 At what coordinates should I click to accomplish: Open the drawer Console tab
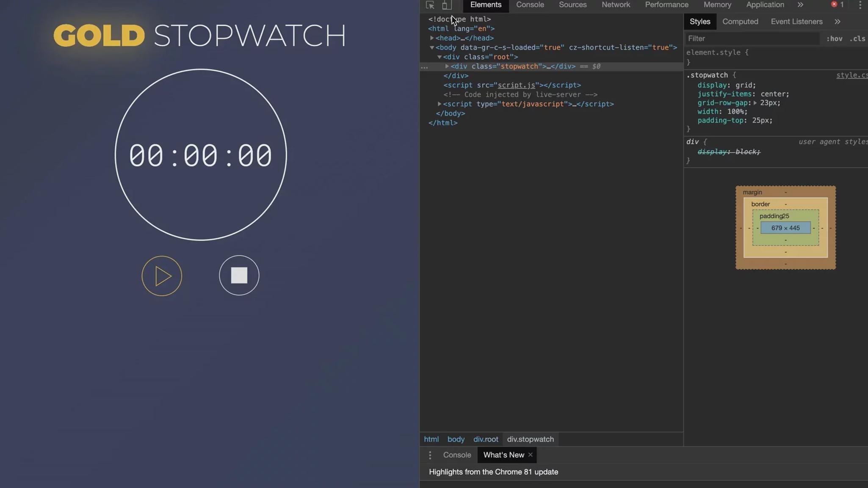457,455
